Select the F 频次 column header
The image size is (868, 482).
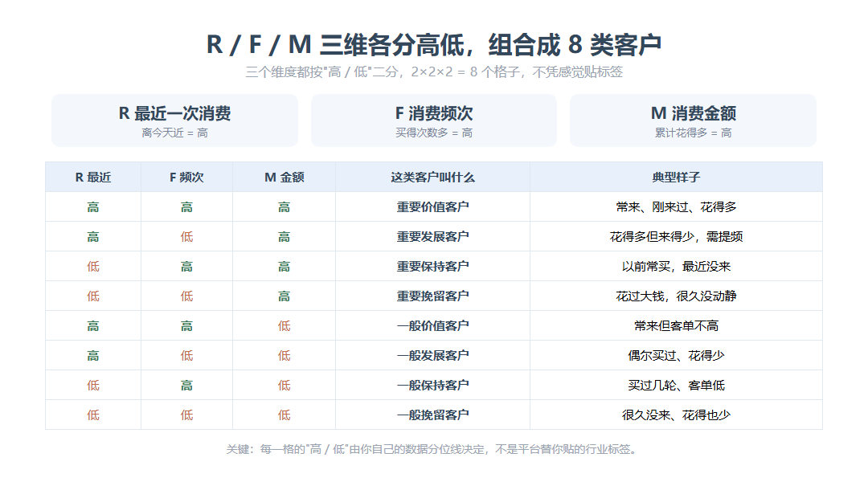(186, 177)
